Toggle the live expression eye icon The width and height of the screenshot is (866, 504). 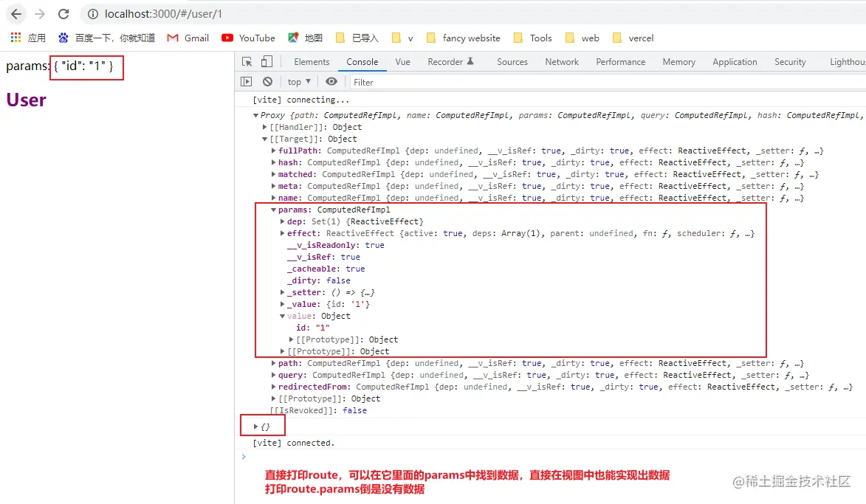tap(331, 82)
